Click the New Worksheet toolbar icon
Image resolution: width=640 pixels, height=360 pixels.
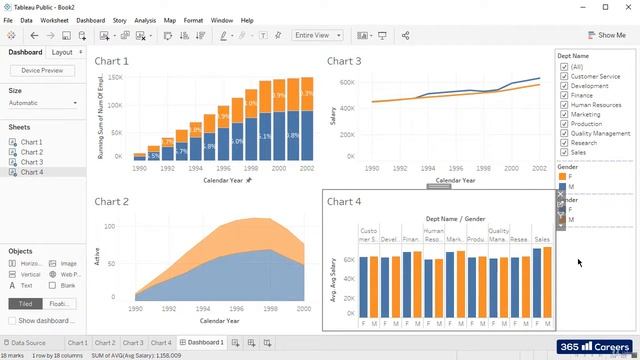(104, 36)
